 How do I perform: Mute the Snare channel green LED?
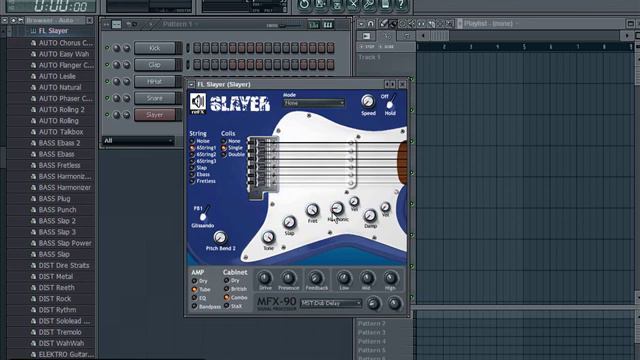pyautogui.click(x=107, y=98)
